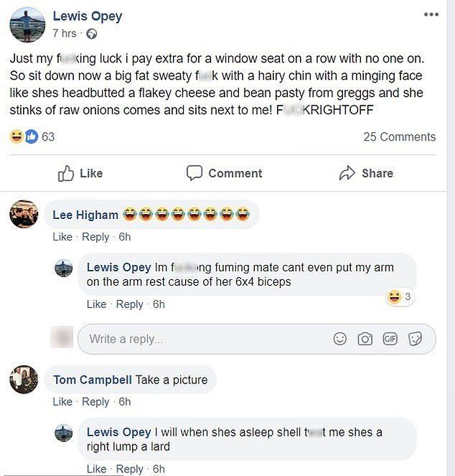Screen dimensions: 455x476
Task: Open the sticker picker icon
Action: (415, 339)
